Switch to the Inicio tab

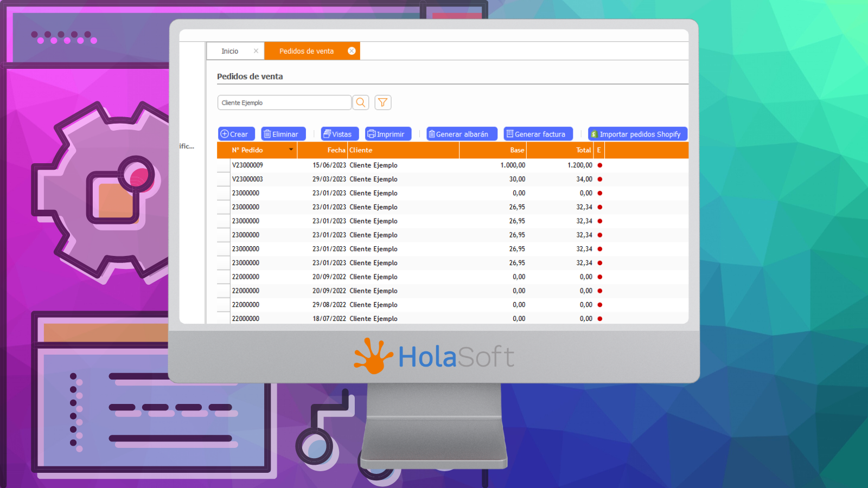pyautogui.click(x=230, y=51)
